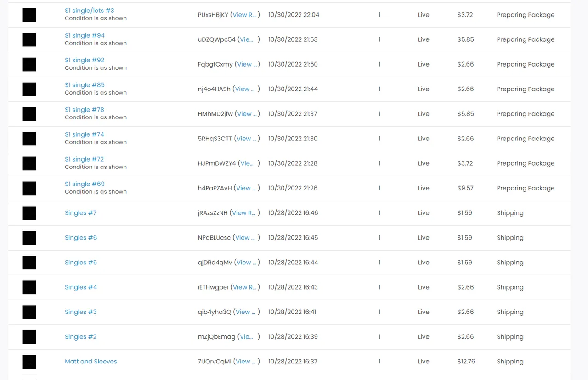
Task: Select the date 10/28/2022 16:37
Action: point(293,362)
